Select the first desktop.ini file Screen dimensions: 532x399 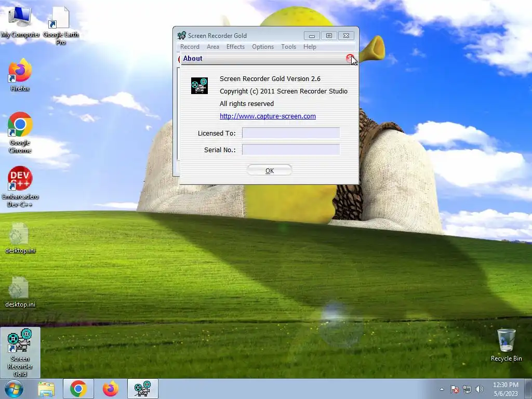click(x=20, y=238)
